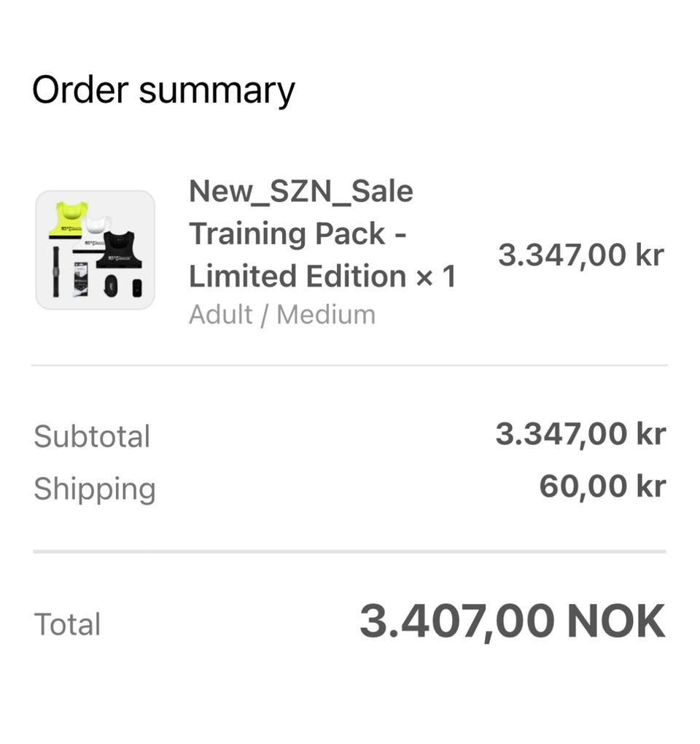
Task: Click the 'Training Pack -' title line
Action: [x=297, y=234]
